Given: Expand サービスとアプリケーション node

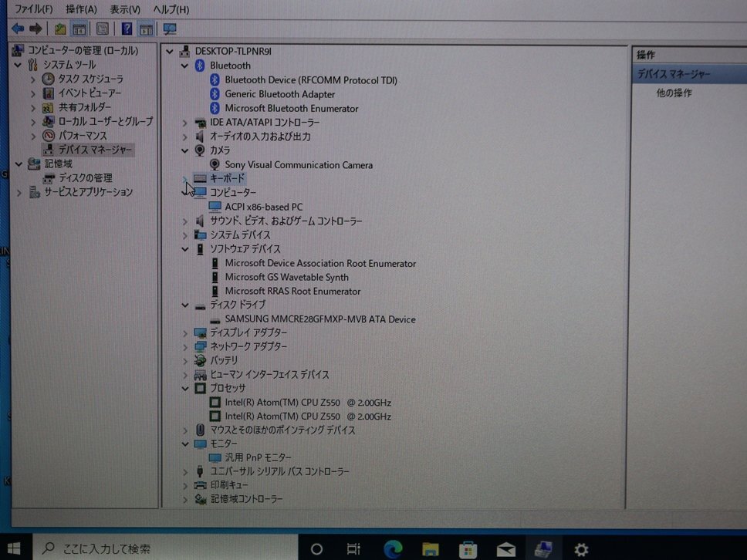Looking at the screenshot, I should [x=18, y=192].
